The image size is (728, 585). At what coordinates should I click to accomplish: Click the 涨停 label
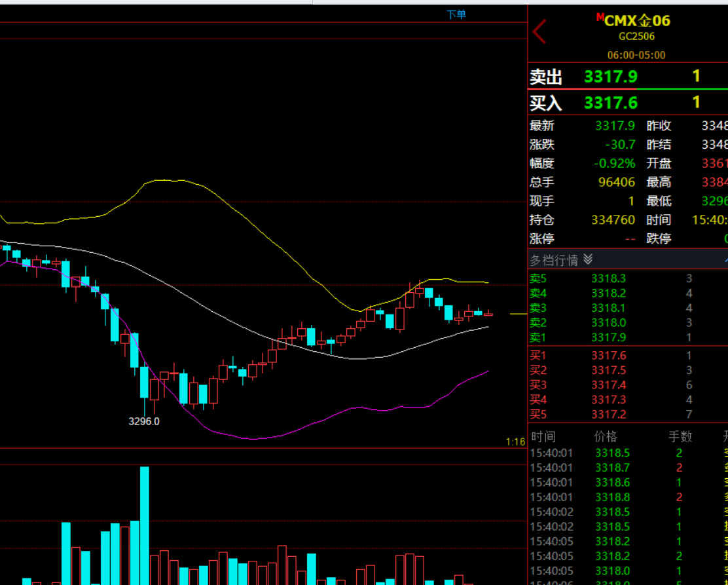coord(542,239)
